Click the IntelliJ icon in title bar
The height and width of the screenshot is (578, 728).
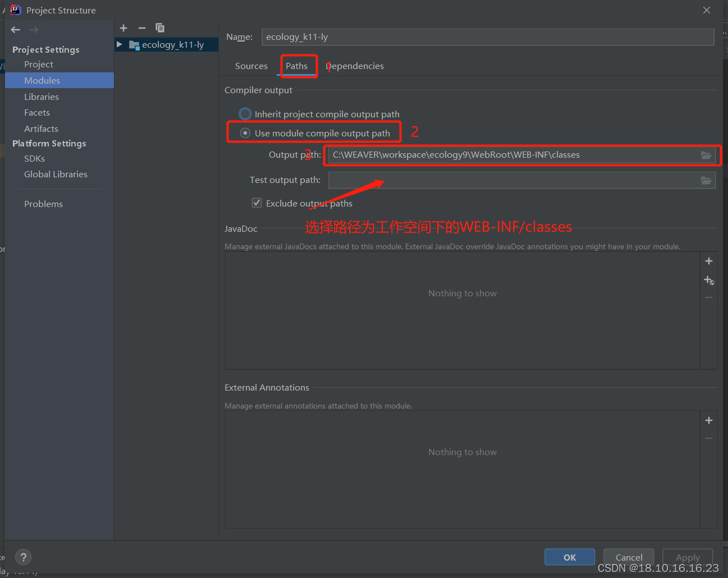coord(16,10)
